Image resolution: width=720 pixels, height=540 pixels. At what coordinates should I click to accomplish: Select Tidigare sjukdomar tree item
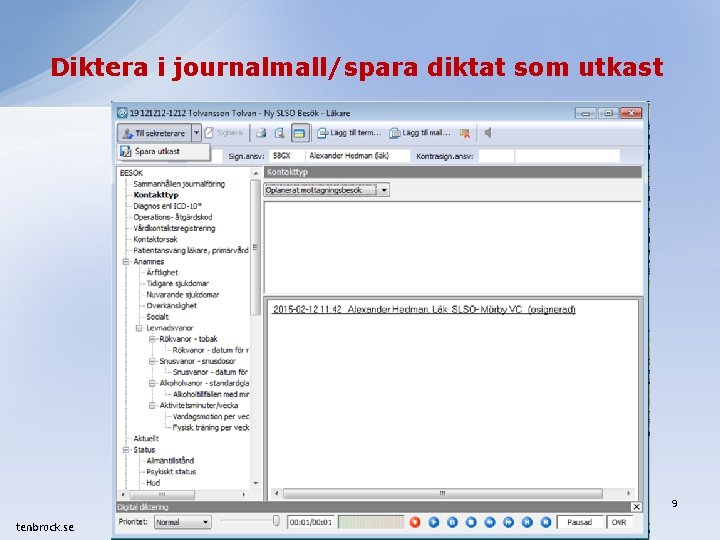[x=177, y=283]
